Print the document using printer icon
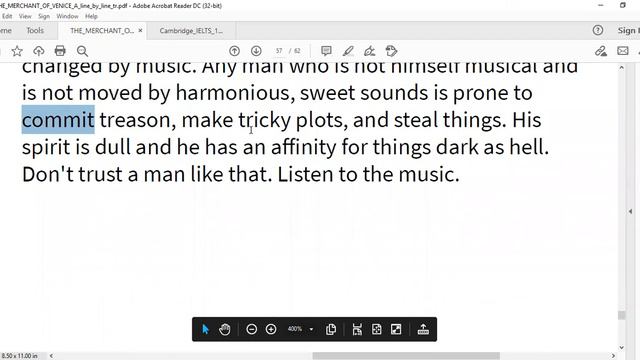 coord(60,51)
